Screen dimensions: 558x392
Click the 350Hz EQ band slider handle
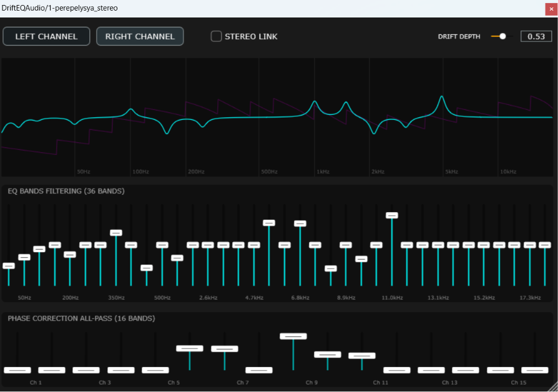[x=116, y=233]
